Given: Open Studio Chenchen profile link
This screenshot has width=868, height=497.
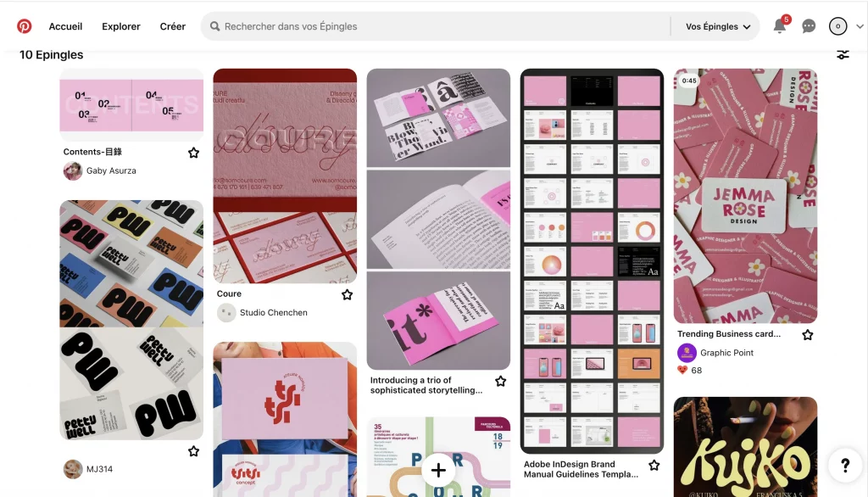Looking at the screenshot, I should [x=274, y=312].
